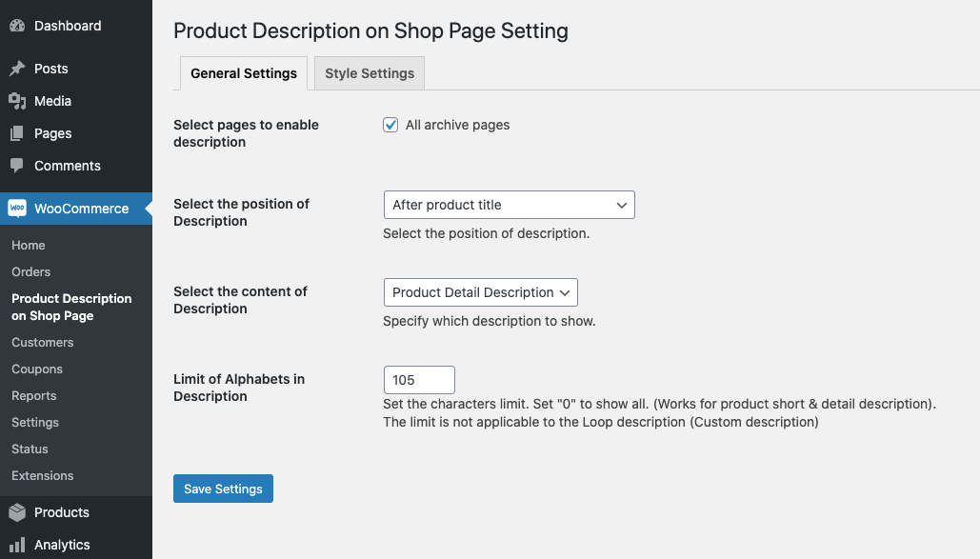Click the alphabet limit input field
The width and height of the screenshot is (980, 559).
[418, 379]
